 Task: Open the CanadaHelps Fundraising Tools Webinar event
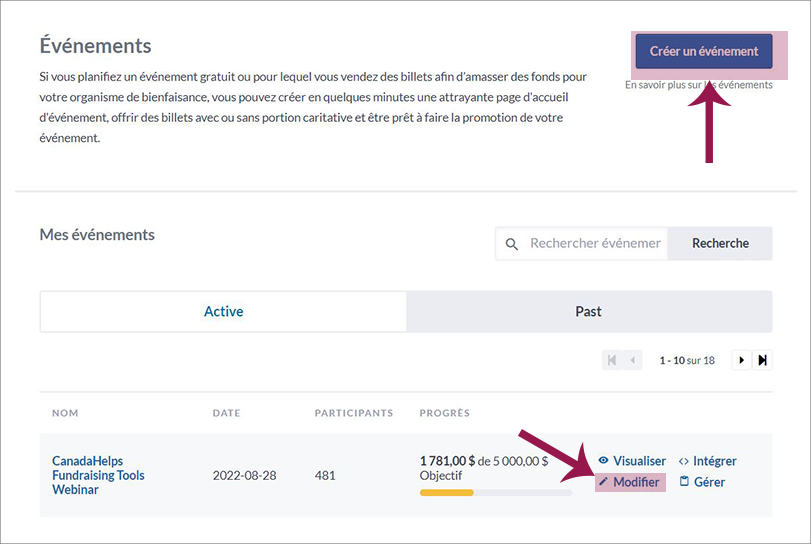click(98, 475)
